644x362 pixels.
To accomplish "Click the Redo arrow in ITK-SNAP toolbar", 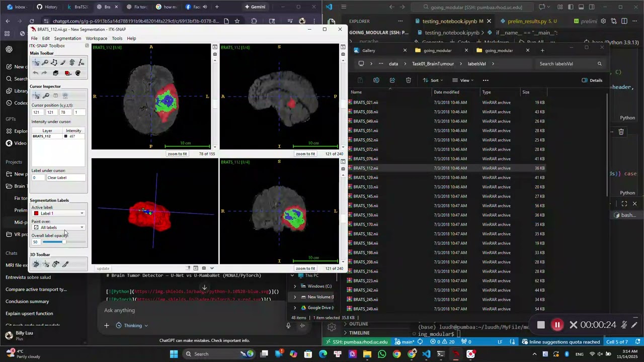I will pyautogui.click(x=45, y=73).
